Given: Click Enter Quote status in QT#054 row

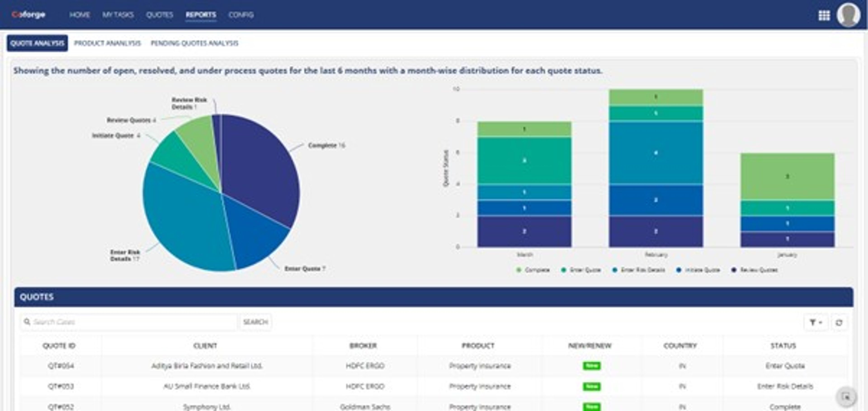Looking at the screenshot, I should (x=785, y=366).
